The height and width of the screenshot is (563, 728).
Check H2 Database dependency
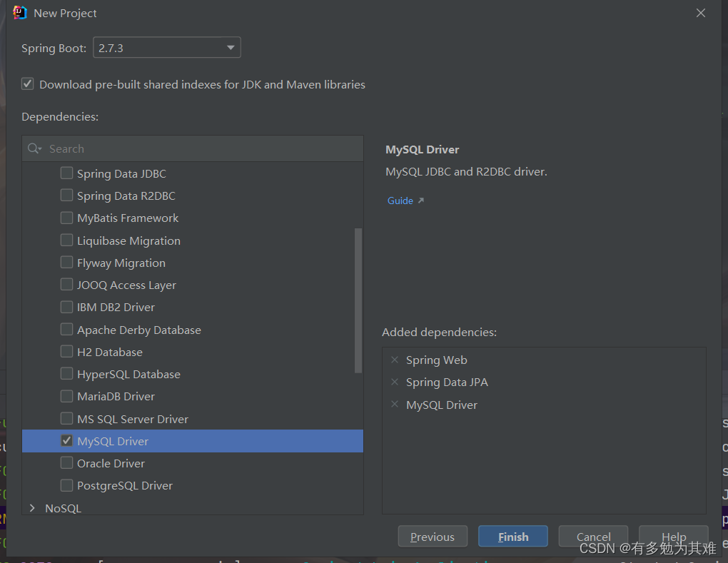(x=66, y=352)
